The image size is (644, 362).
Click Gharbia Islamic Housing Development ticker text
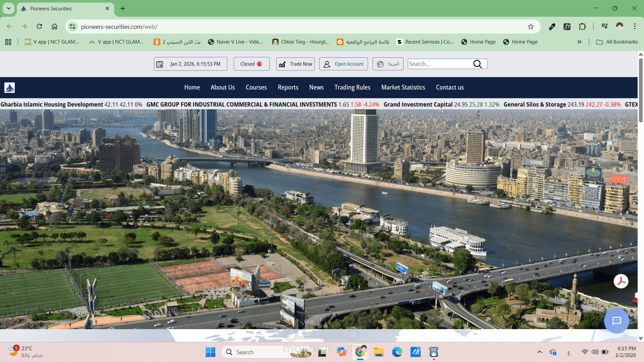pos(52,105)
